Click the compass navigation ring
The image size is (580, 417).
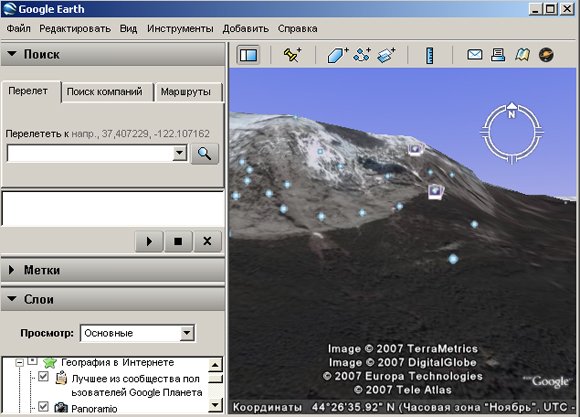512,133
